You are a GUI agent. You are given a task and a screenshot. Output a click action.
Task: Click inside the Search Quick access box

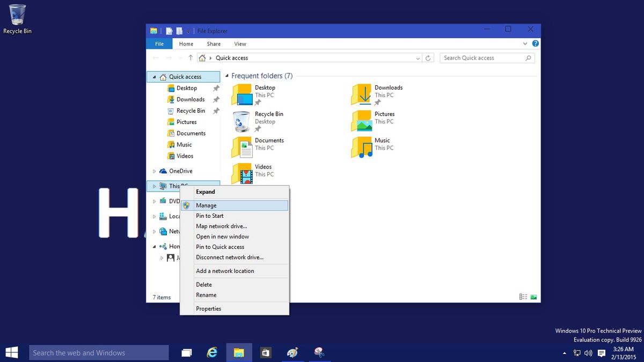tap(483, 57)
